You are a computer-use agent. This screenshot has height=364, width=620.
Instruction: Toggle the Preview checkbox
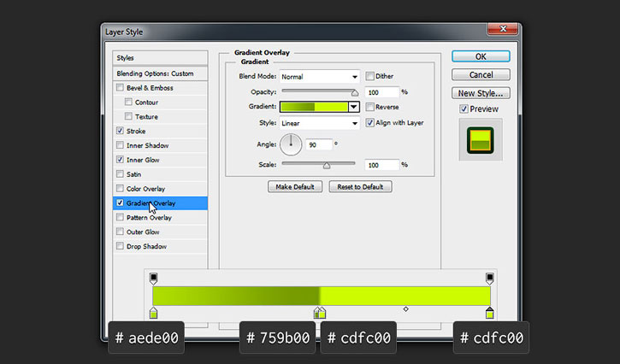pos(464,109)
